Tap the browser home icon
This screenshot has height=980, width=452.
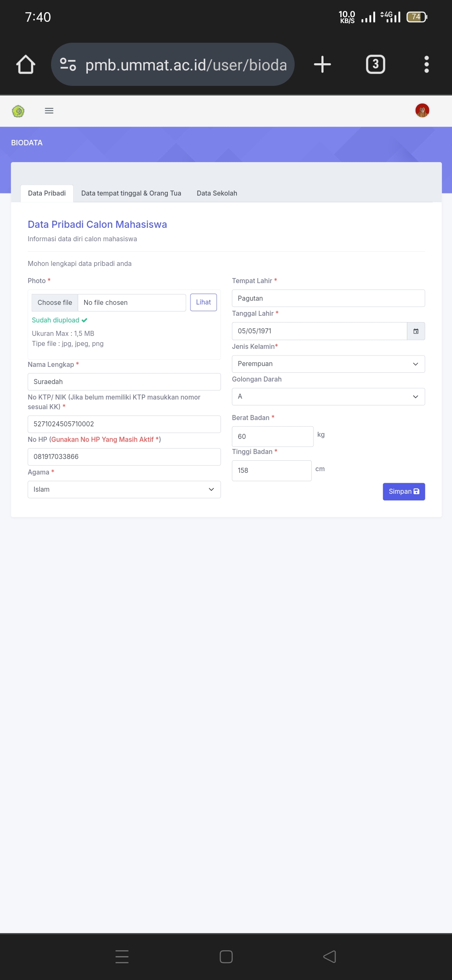[x=26, y=64]
